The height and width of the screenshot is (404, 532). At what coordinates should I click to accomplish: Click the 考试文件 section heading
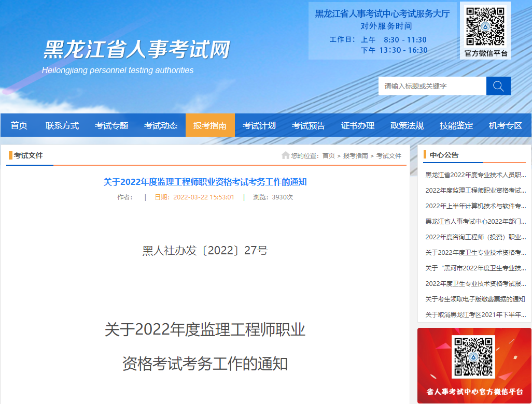[x=28, y=155]
